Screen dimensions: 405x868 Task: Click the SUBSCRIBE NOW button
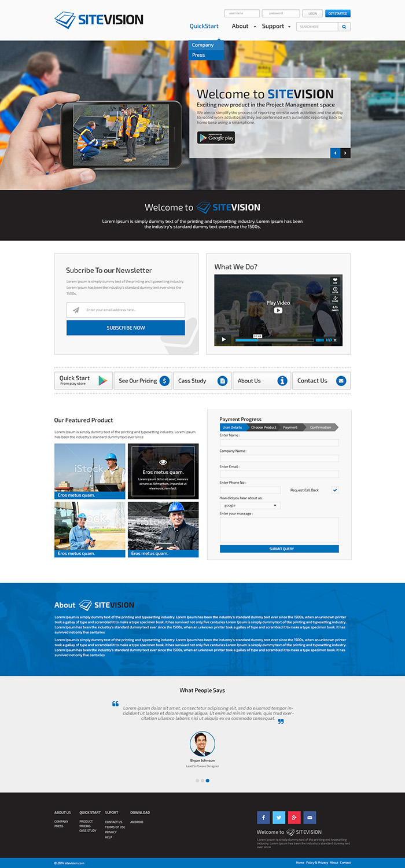[126, 328]
